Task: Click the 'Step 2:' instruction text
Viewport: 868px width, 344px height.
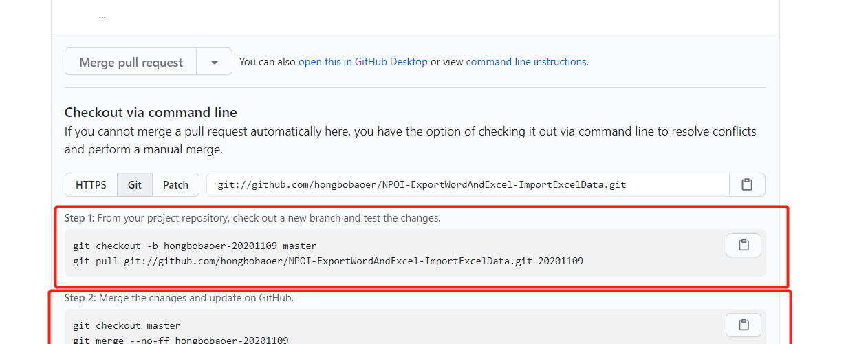Action: click(179, 298)
